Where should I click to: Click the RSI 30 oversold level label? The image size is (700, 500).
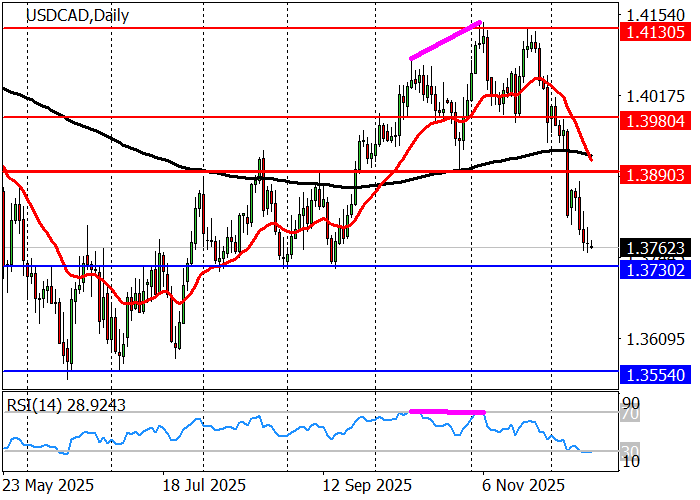pos(631,450)
